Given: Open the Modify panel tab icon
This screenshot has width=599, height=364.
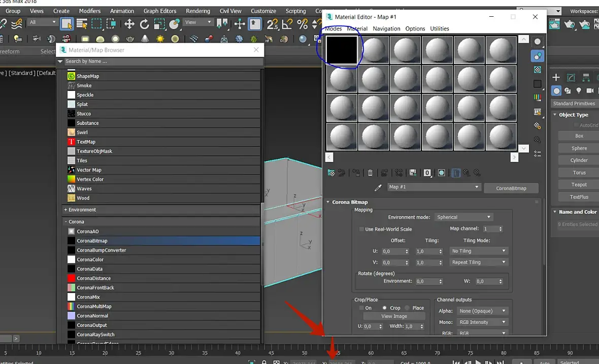Looking at the screenshot, I should (x=571, y=78).
